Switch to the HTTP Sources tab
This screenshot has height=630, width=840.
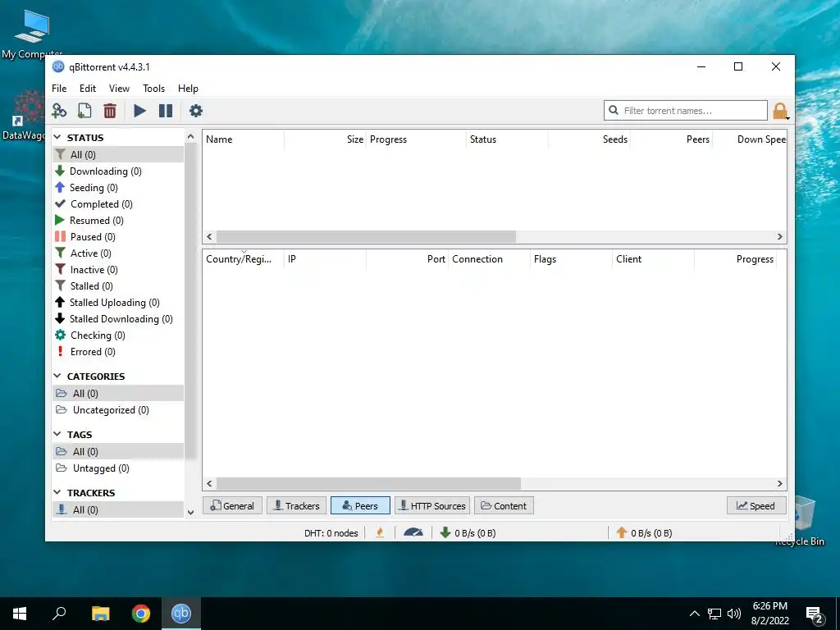[x=432, y=505]
